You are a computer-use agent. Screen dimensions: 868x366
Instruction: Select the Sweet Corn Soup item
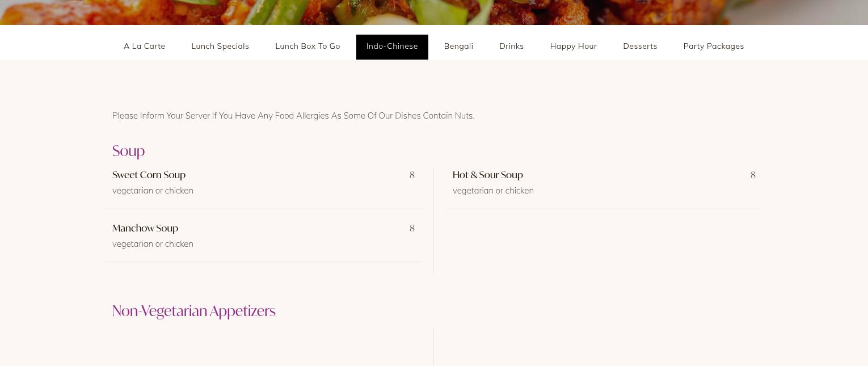149,175
